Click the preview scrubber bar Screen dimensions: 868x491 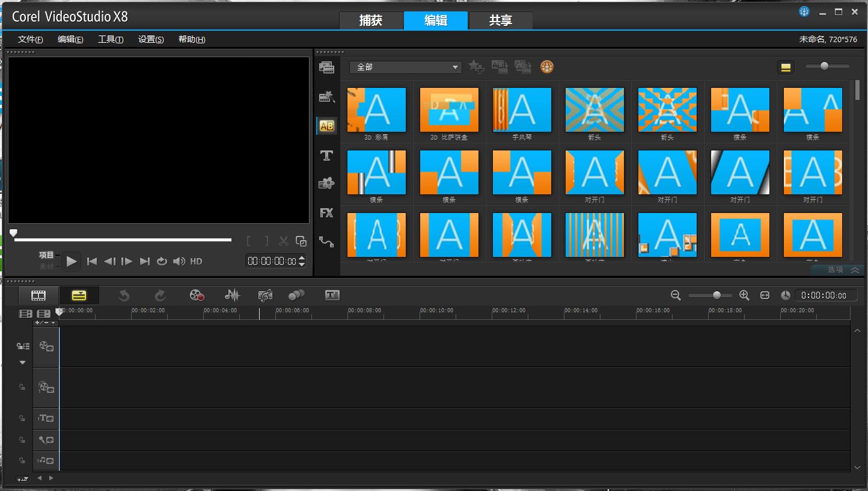pos(123,239)
